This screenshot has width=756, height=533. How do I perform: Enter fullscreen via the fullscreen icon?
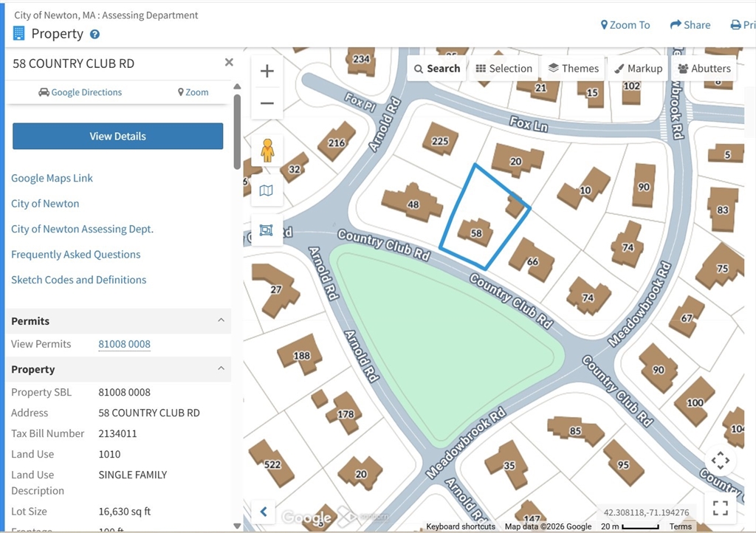721,507
